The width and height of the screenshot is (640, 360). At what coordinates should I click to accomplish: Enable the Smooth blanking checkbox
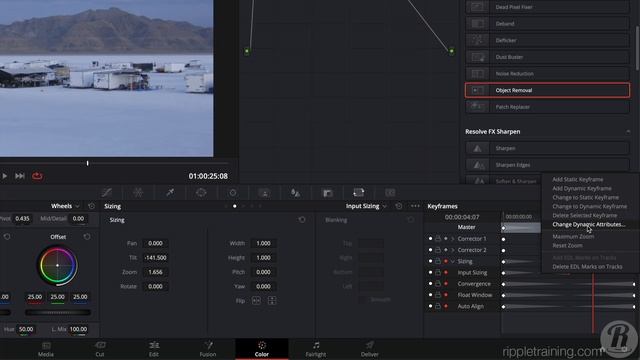tap(362, 300)
